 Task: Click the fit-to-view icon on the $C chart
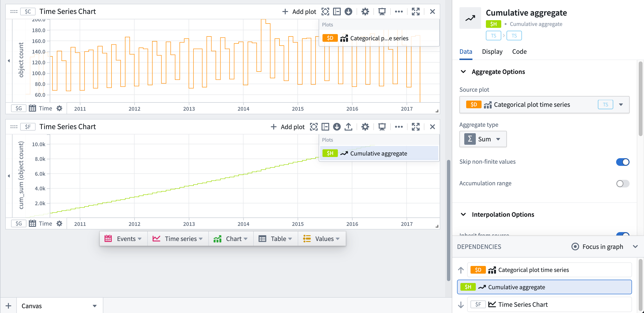tap(325, 12)
